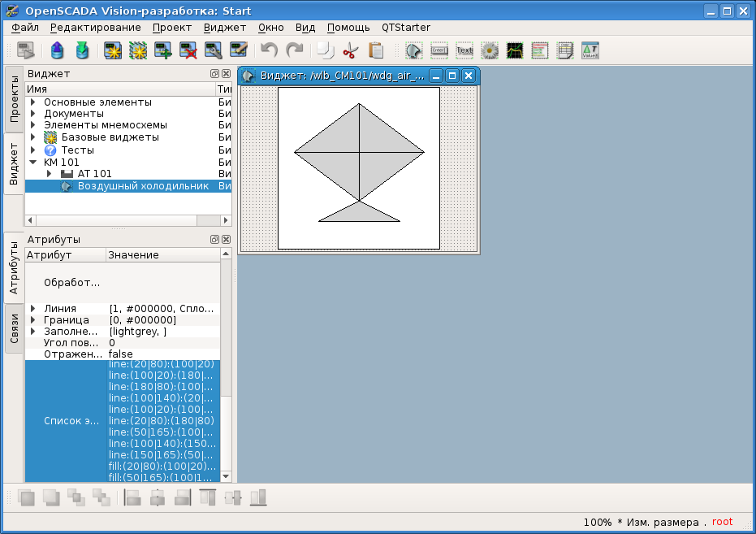The width and height of the screenshot is (756, 534).
Task: Open the Проект menu
Action: pos(172,27)
